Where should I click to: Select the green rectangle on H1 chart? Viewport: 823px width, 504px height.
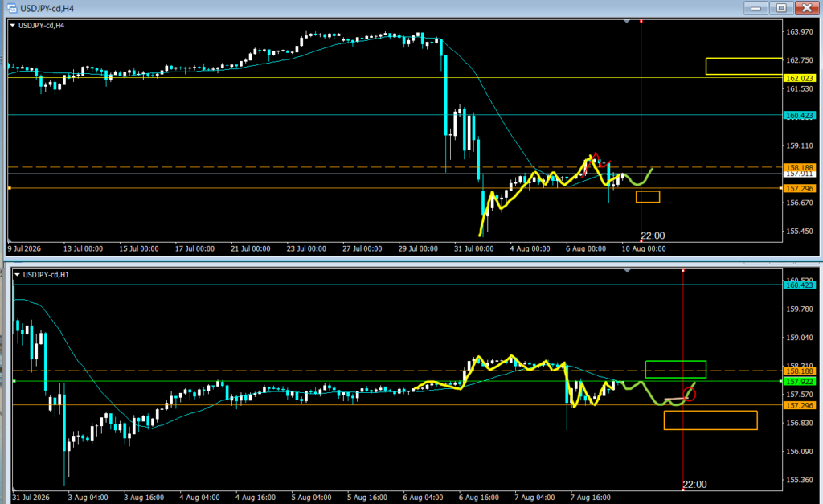(x=675, y=369)
